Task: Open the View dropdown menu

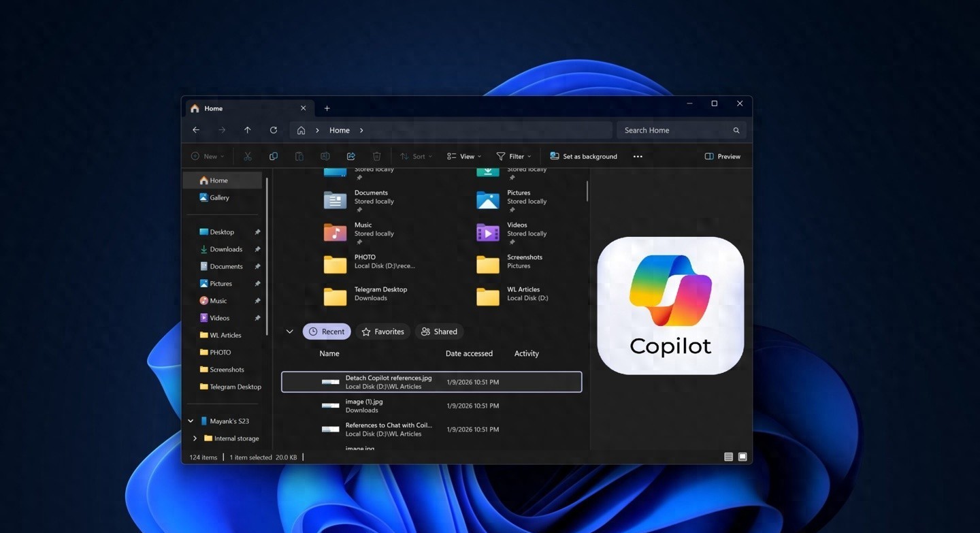Action: click(x=464, y=157)
